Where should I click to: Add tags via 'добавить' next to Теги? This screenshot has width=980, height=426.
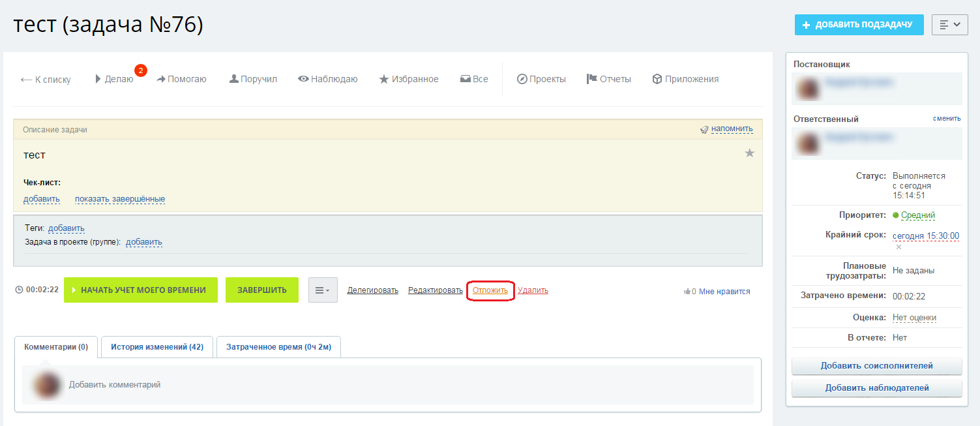click(67, 228)
